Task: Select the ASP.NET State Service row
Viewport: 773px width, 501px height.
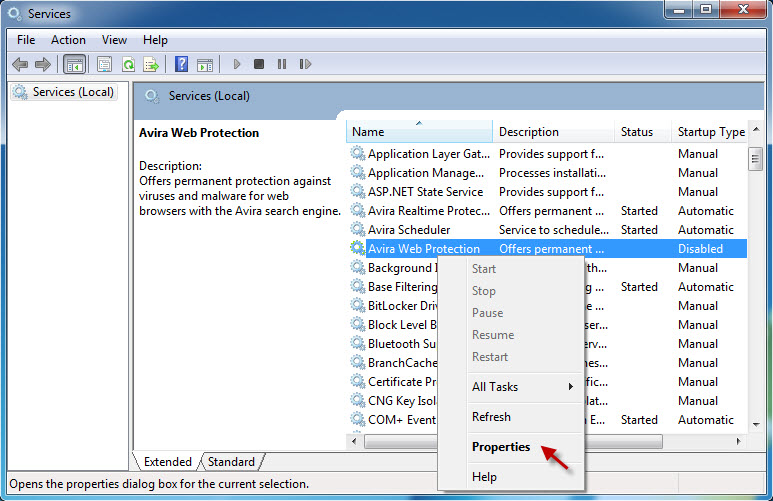Action: tap(547, 192)
